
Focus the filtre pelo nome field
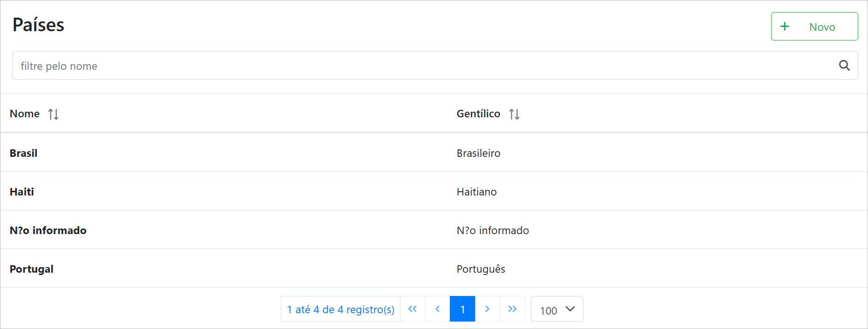419,66
